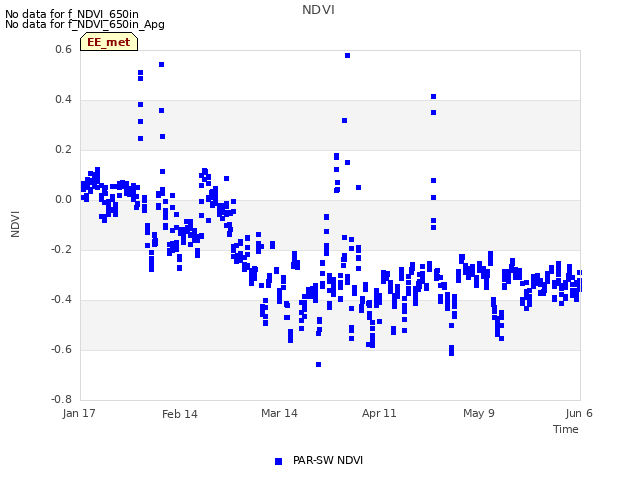Viewport: 640px width, 480px height.
Task: Click the Time x-axis label
Action: (x=566, y=429)
